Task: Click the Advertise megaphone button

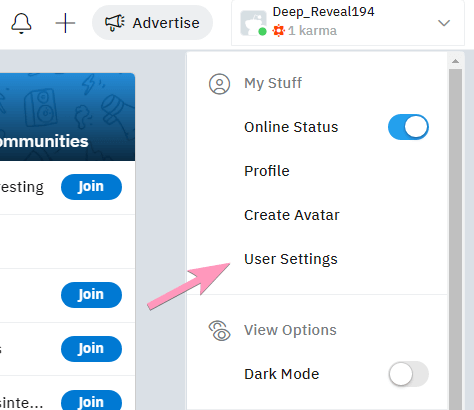Action: [152, 23]
